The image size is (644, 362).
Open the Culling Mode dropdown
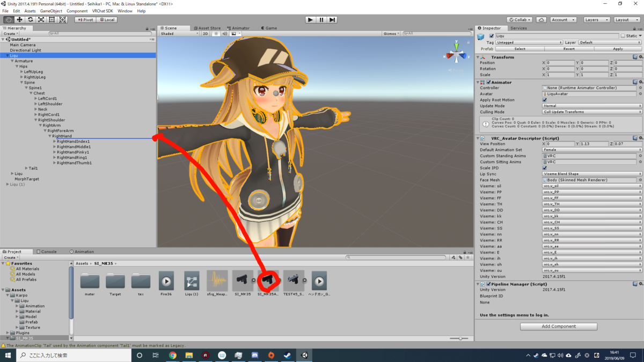coord(592,112)
